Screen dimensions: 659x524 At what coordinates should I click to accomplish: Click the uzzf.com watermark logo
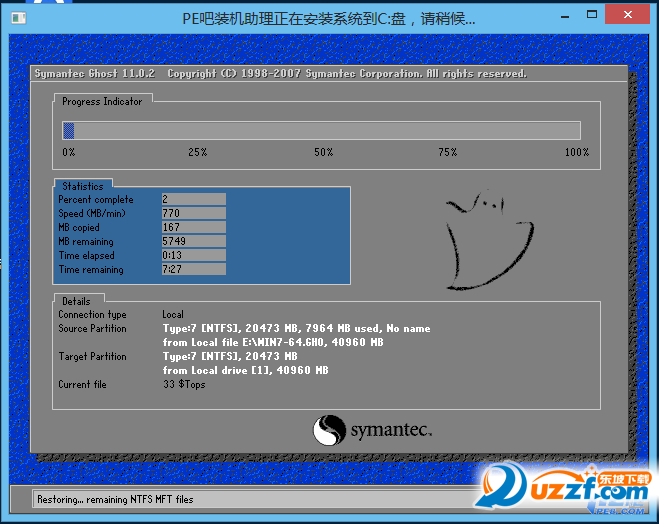click(x=564, y=488)
